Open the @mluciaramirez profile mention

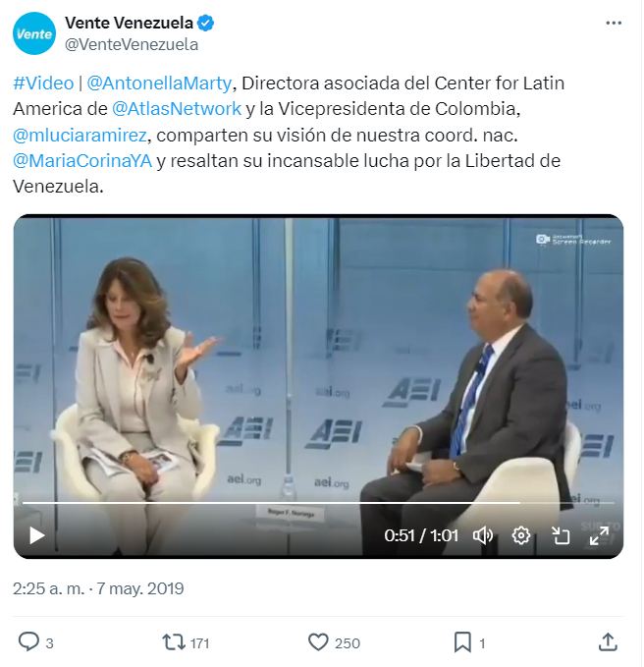click(x=80, y=135)
